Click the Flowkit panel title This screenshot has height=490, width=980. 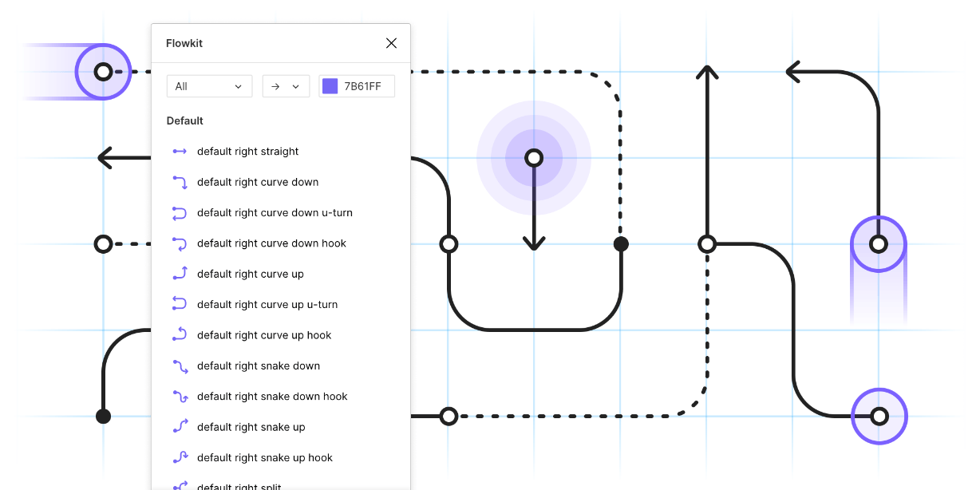pos(184,43)
